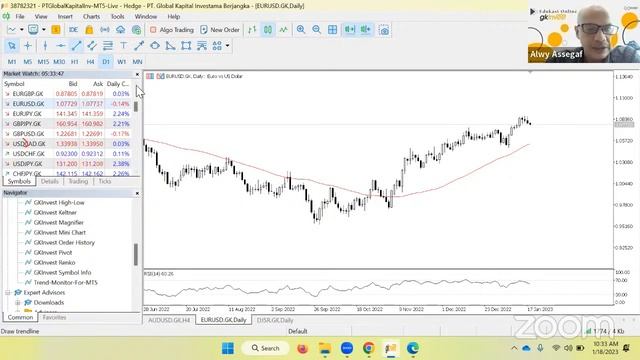Switch to the Favorites tab in Navigator

[54, 317]
